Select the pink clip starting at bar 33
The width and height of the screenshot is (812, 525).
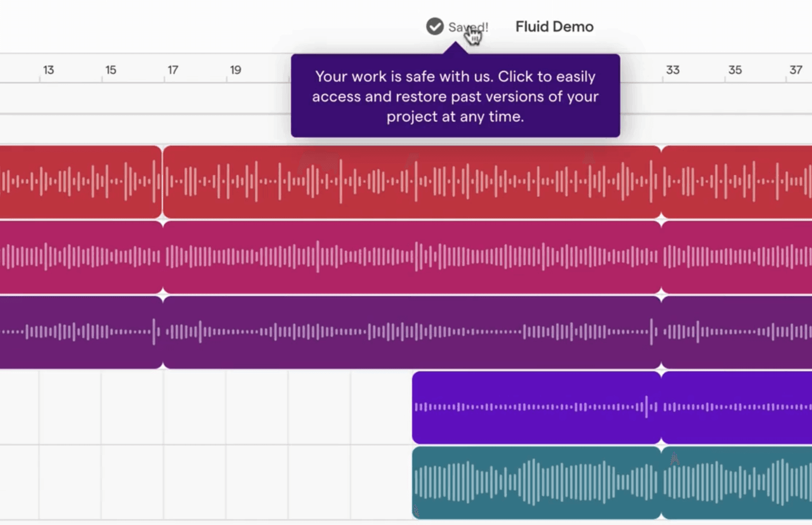737,257
